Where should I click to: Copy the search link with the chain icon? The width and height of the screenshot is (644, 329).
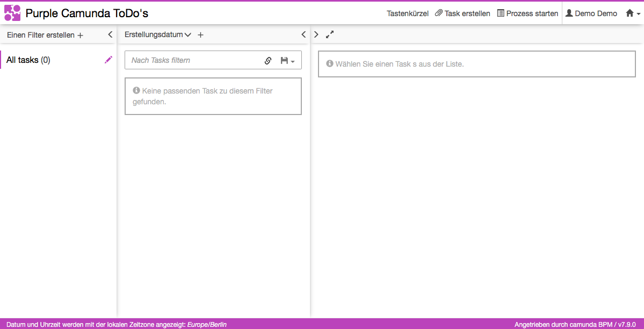coord(268,60)
